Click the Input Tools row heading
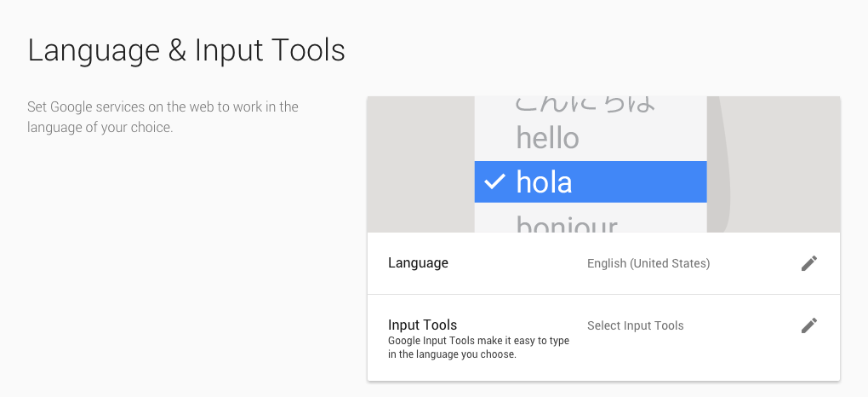 click(422, 325)
